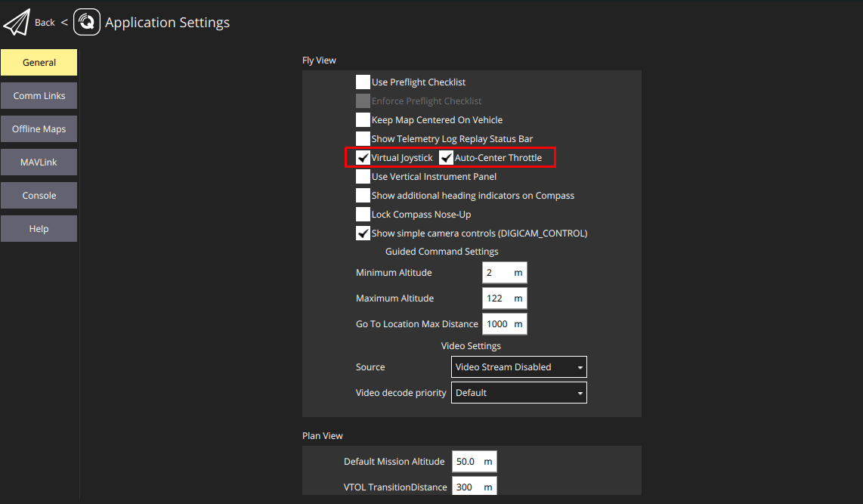Screen dimensions: 863x504
Task: Enable additional heading indicators on Compass
Action: (x=363, y=195)
